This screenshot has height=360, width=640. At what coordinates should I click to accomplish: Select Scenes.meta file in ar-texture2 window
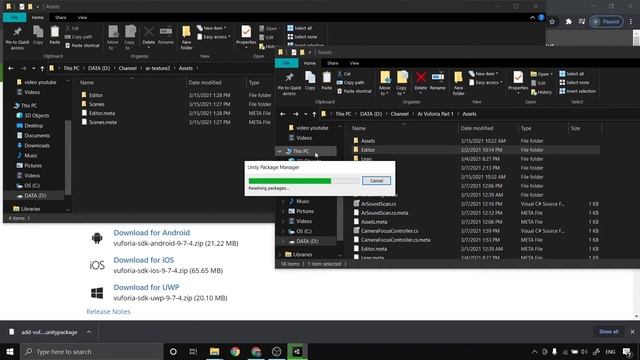click(102, 122)
